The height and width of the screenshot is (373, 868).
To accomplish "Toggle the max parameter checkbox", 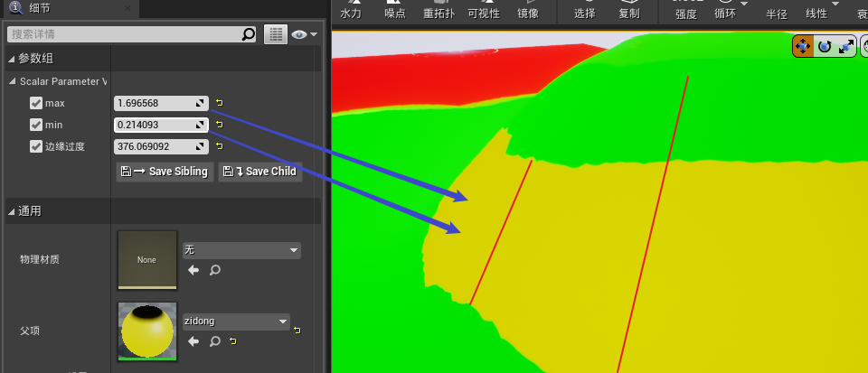I will click(x=36, y=103).
